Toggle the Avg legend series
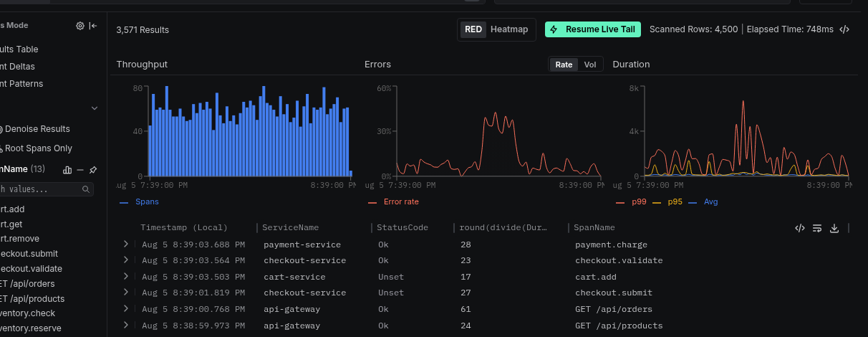Screen dimensions: 868x337 point(703,202)
